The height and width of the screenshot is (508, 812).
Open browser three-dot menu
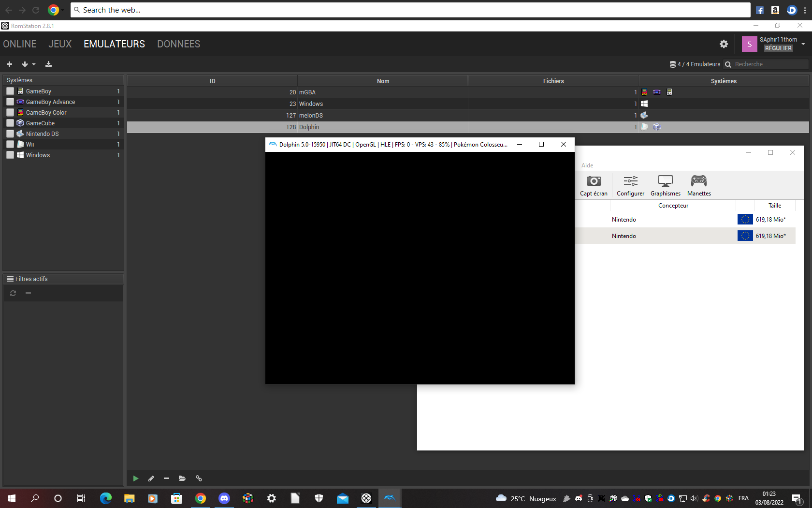point(805,10)
